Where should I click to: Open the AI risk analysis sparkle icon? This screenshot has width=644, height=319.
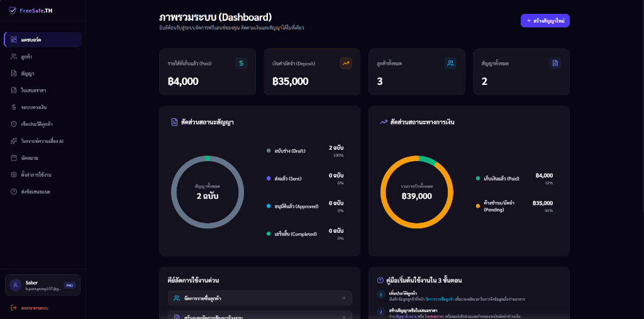pyautogui.click(x=14, y=141)
